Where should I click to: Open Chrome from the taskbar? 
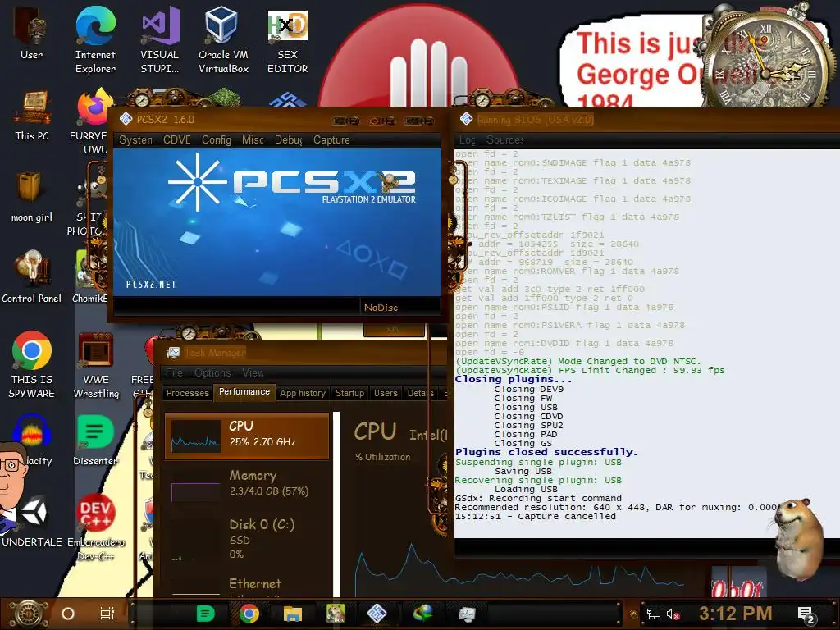click(x=249, y=614)
